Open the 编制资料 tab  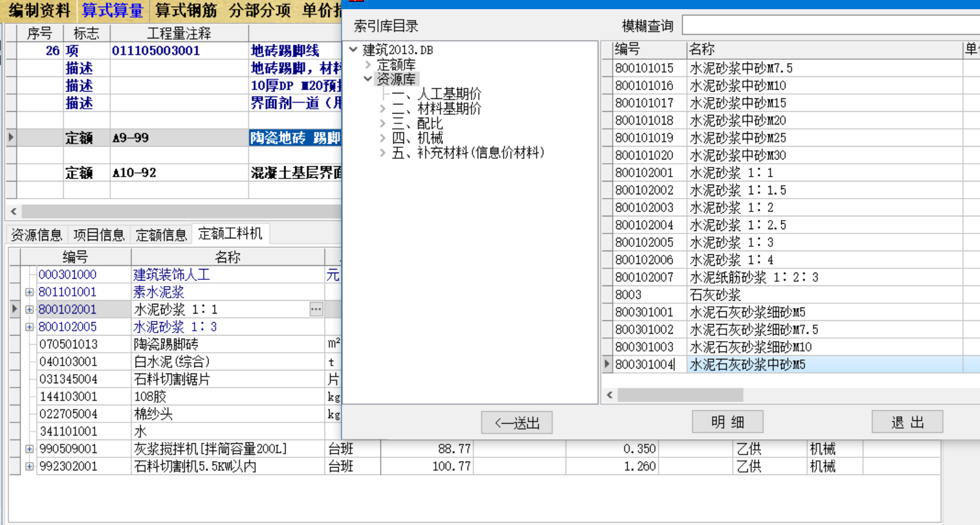pos(40,10)
